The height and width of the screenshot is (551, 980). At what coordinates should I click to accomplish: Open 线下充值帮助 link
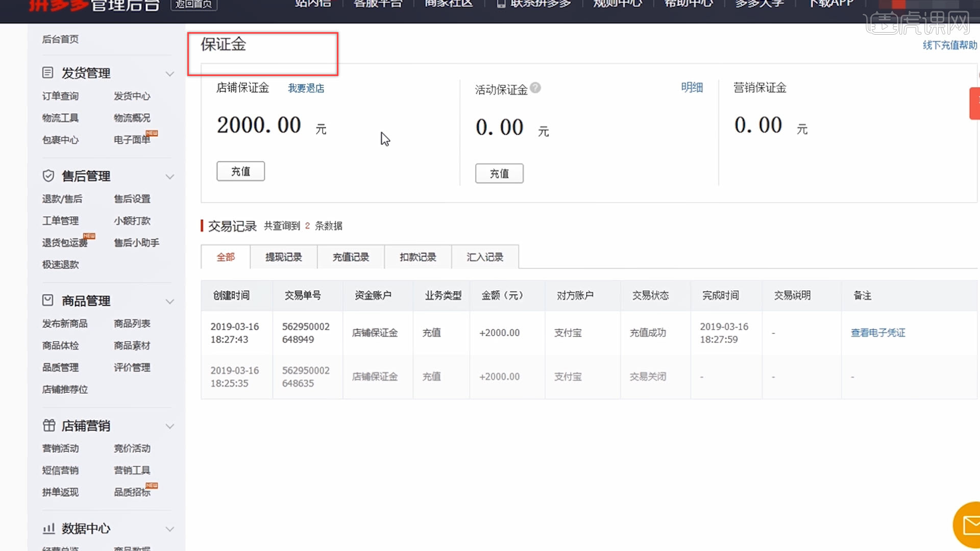(x=950, y=45)
